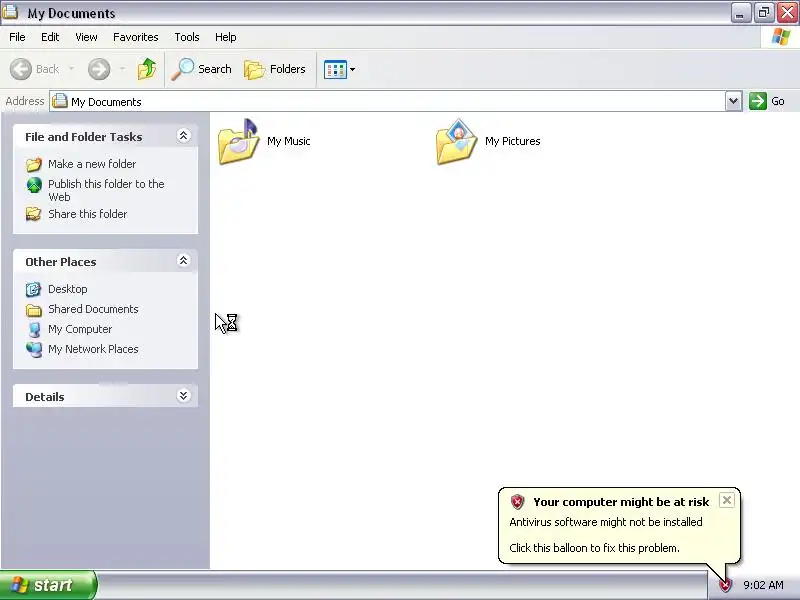Expand the Views dropdown arrow
Viewport: 800px width, 600px height.
coord(353,69)
